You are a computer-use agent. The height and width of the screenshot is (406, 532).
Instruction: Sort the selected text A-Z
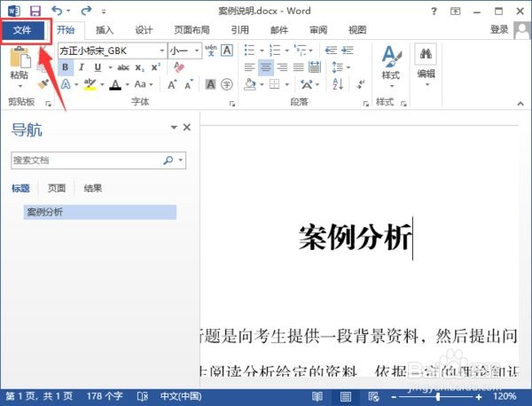pyautogui.click(x=338, y=84)
